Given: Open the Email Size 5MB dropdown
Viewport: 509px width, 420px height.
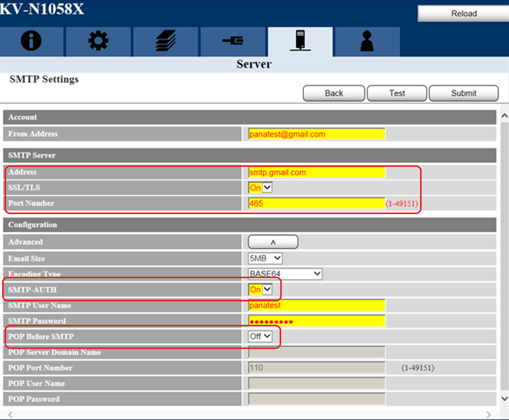Looking at the screenshot, I should [265, 258].
